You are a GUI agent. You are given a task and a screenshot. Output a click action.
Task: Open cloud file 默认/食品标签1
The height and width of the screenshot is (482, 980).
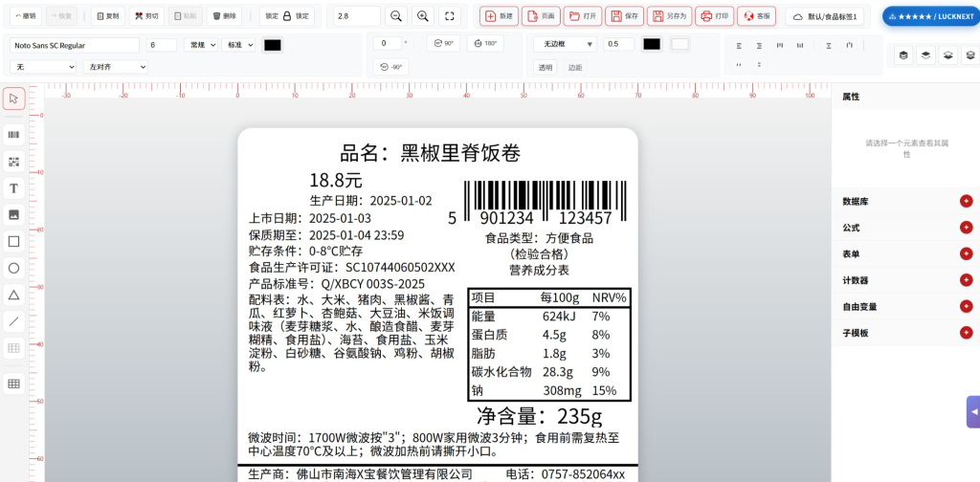click(x=825, y=17)
